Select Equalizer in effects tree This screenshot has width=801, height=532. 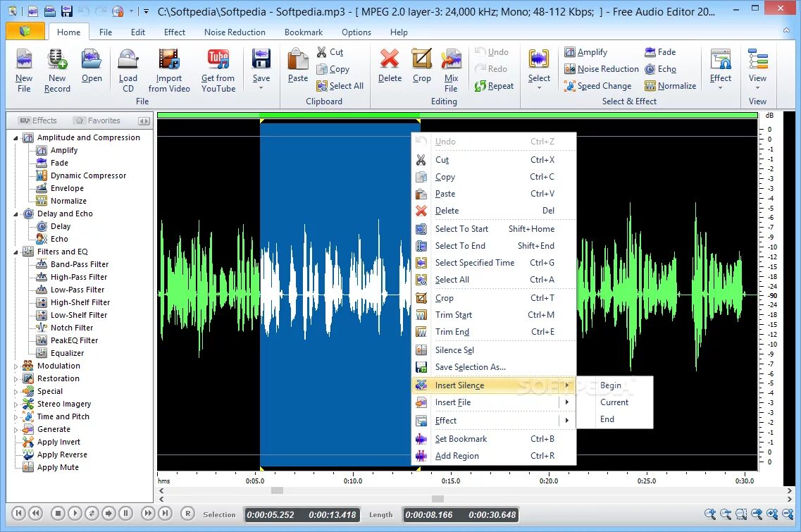click(x=67, y=353)
